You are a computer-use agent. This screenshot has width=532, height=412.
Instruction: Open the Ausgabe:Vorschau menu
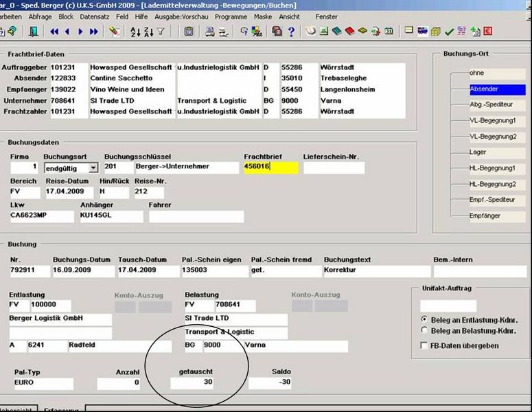[x=181, y=16]
